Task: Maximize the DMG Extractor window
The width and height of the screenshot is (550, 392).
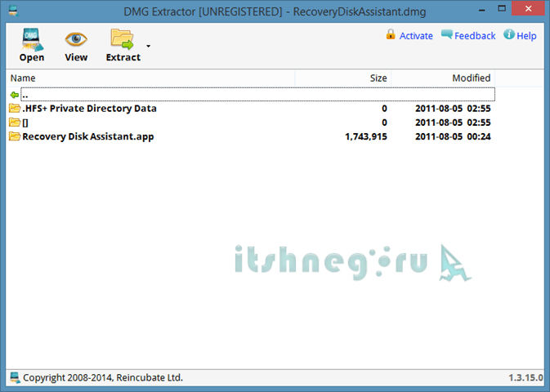Action: [x=502, y=8]
